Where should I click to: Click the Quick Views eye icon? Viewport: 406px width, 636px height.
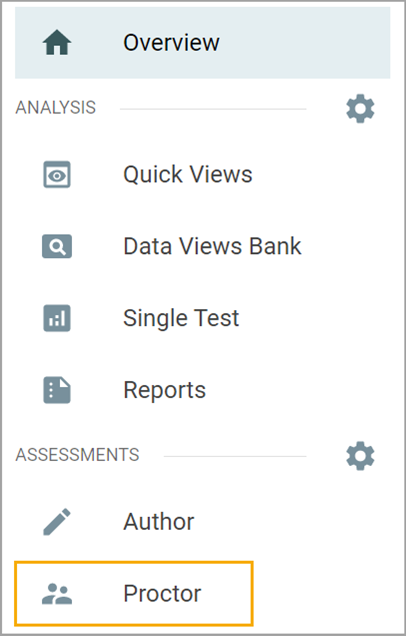pyautogui.click(x=57, y=175)
